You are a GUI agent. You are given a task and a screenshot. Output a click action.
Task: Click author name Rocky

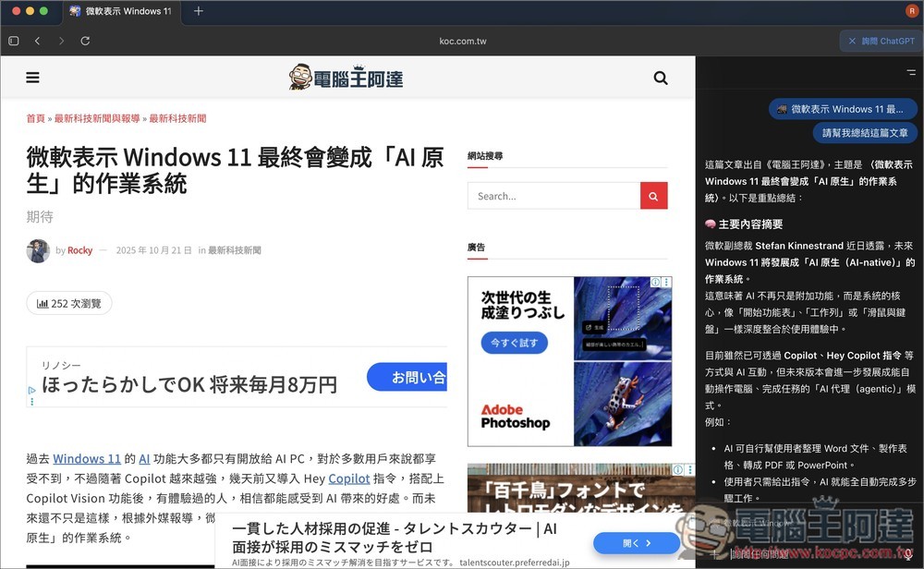pyautogui.click(x=79, y=250)
